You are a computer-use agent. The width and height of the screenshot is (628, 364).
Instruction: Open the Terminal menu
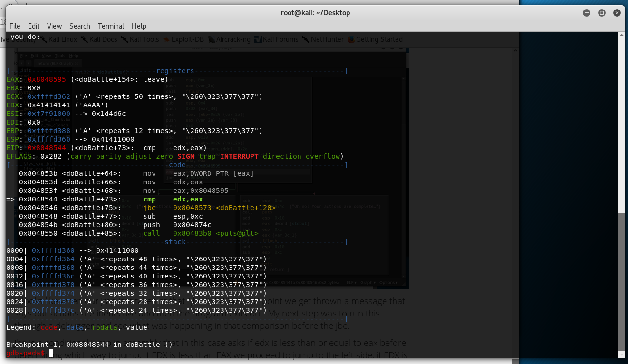(x=111, y=26)
